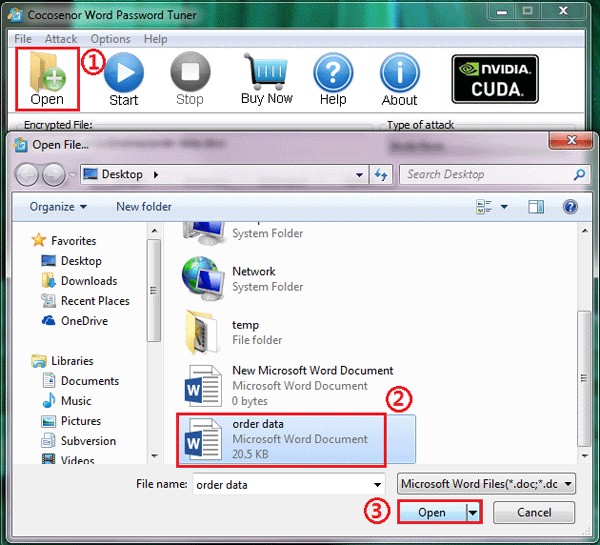Click navigation pane scrollbar down arrow
Screen dimensions: 600x545
(x=154, y=455)
